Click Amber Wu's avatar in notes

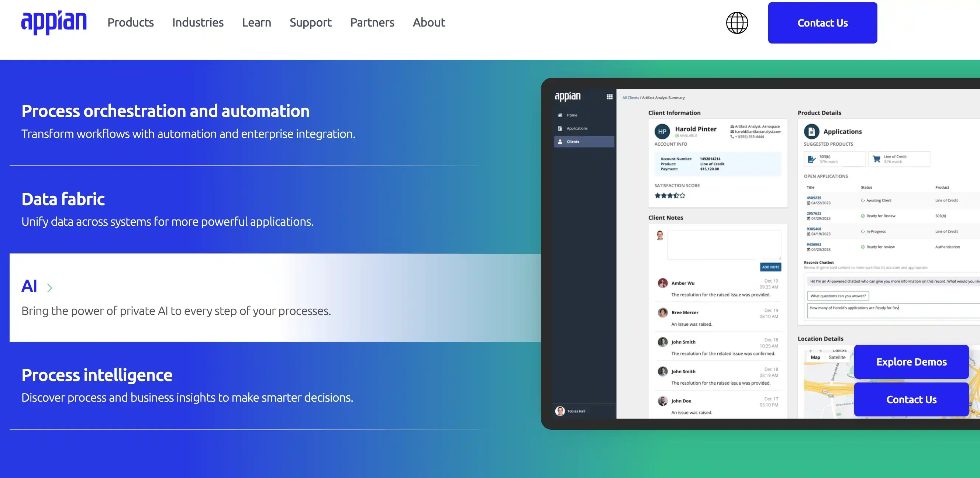[663, 283]
